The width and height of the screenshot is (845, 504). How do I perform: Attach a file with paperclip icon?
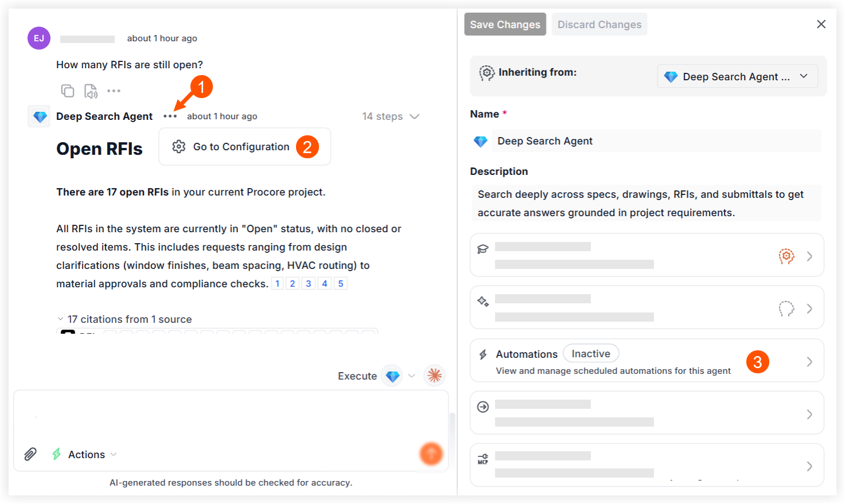30,454
